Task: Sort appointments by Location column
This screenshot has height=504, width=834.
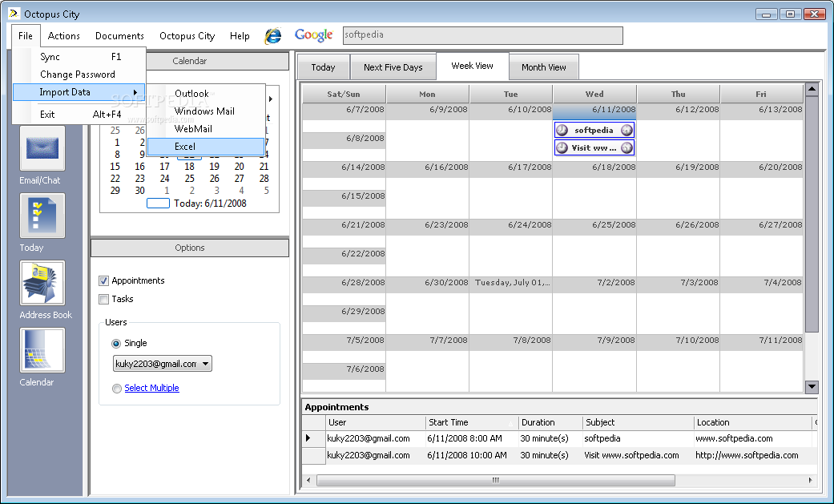Action: pyautogui.click(x=753, y=422)
